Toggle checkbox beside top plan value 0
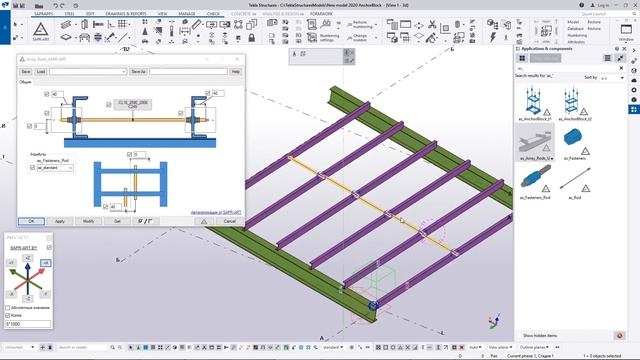 (129, 154)
